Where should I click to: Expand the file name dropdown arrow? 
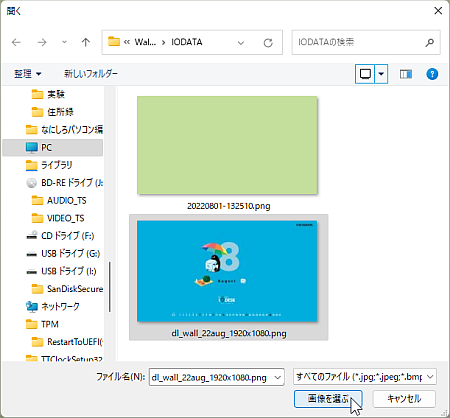[277, 377]
